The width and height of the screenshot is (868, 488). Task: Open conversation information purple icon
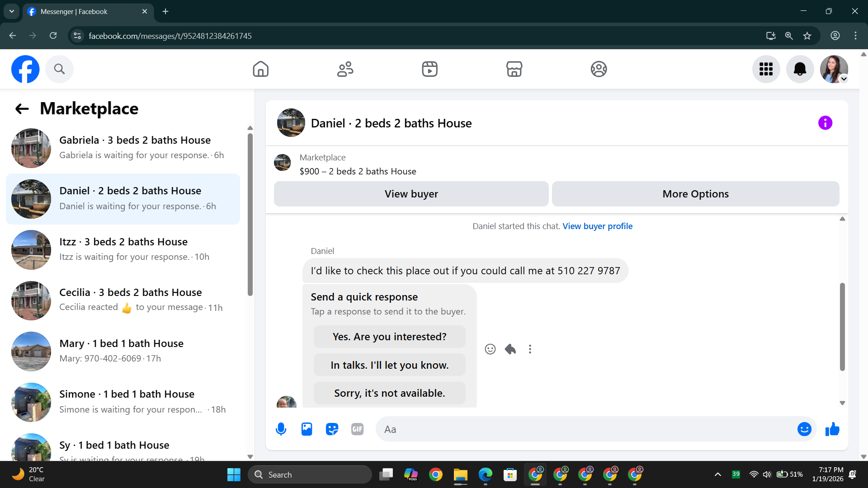tap(825, 123)
